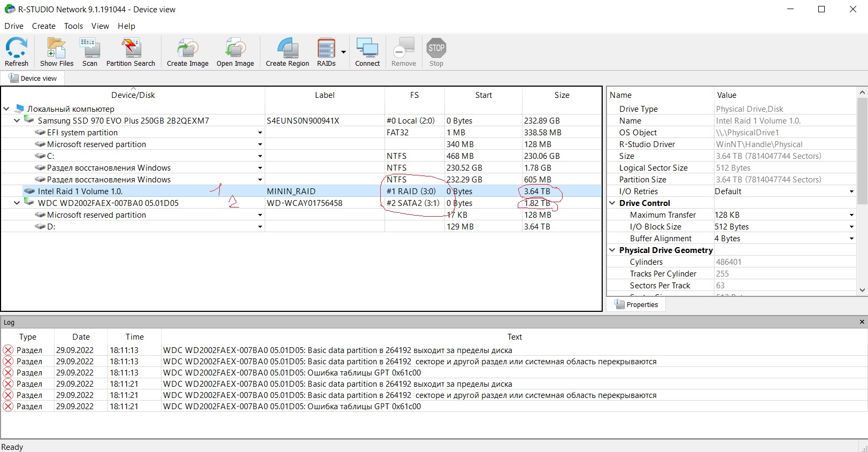Launch Partition Search tool
This screenshot has width=868, height=452.
coord(130,52)
